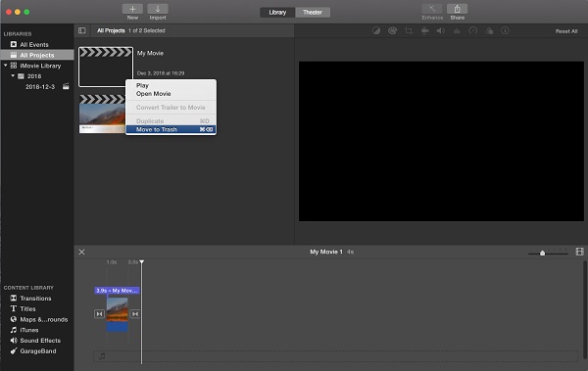This screenshot has height=371, width=588.
Task: Collapse the iMovie Library disclosure triangle
Action: 6,66
